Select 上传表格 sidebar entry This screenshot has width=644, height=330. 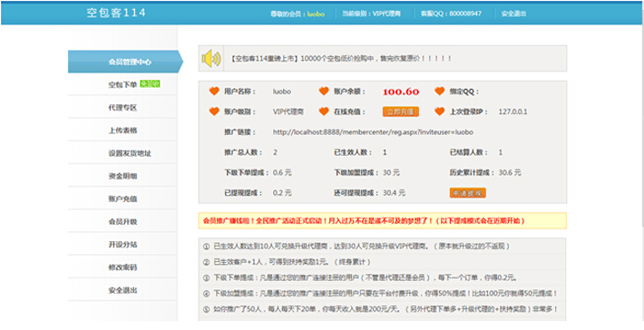pyautogui.click(x=122, y=131)
